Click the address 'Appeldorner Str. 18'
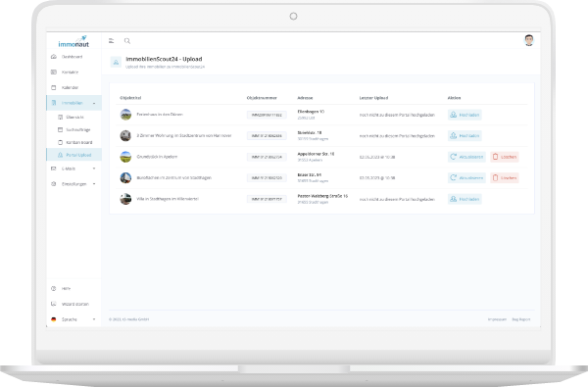 316,154
